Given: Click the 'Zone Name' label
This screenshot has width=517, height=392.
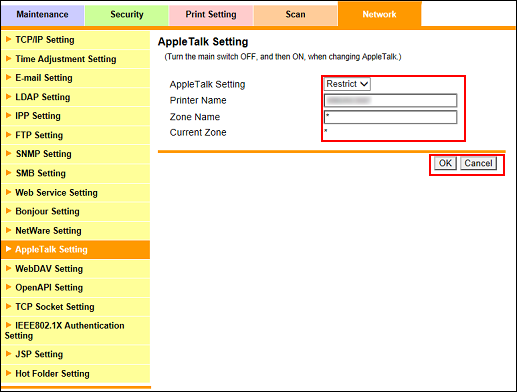Looking at the screenshot, I should click(195, 117).
